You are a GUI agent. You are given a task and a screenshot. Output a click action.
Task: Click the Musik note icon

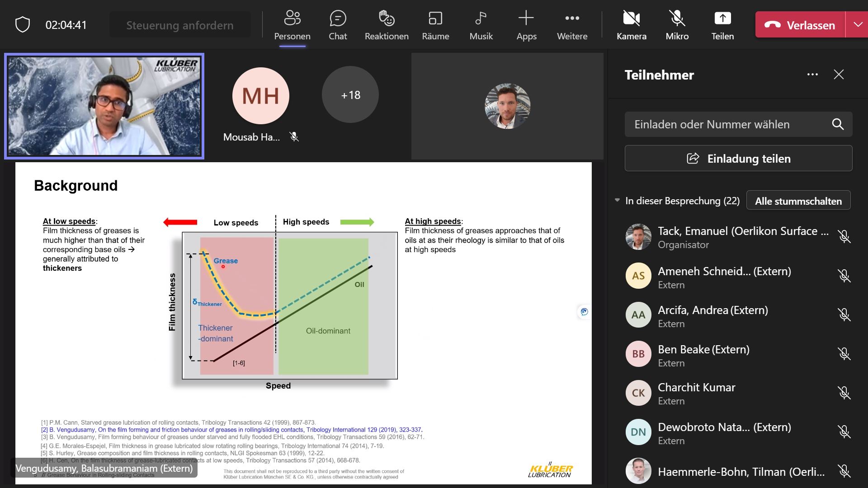pos(481,19)
